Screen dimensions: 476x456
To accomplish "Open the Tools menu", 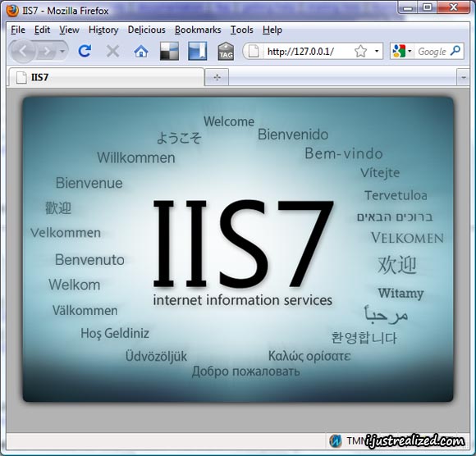I will pyautogui.click(x=241, y=30).
